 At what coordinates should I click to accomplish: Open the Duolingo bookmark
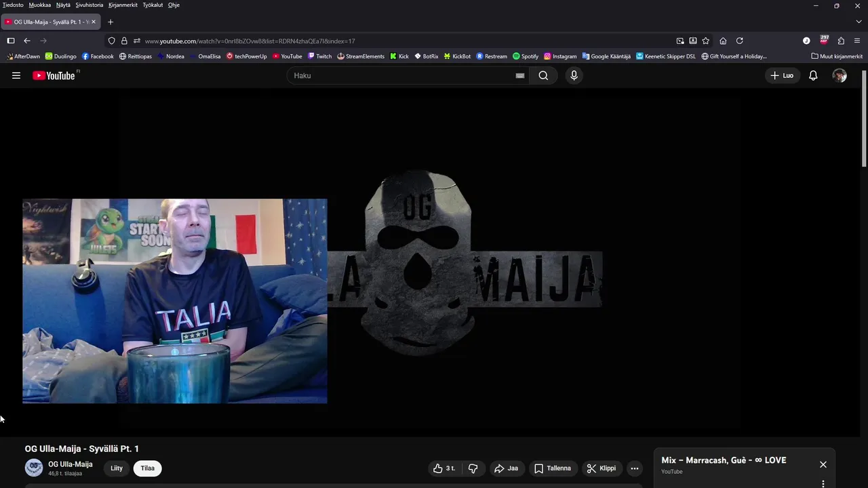point(60,56)
